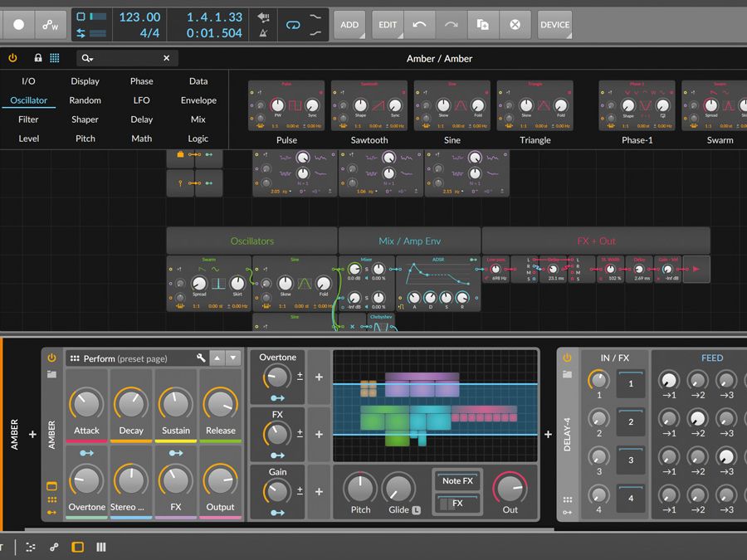Open the Note FX chain slot
The image size is (747, 560).
pos(457,481)
